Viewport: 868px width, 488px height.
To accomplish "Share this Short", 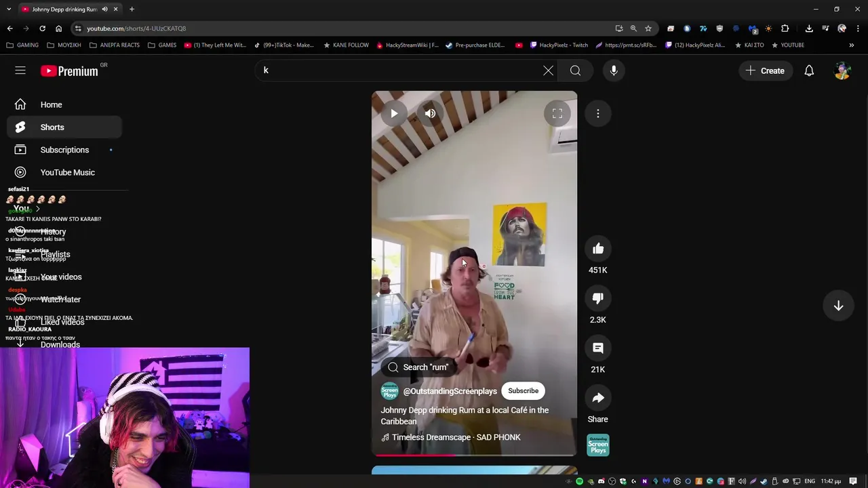I will 598,398.
